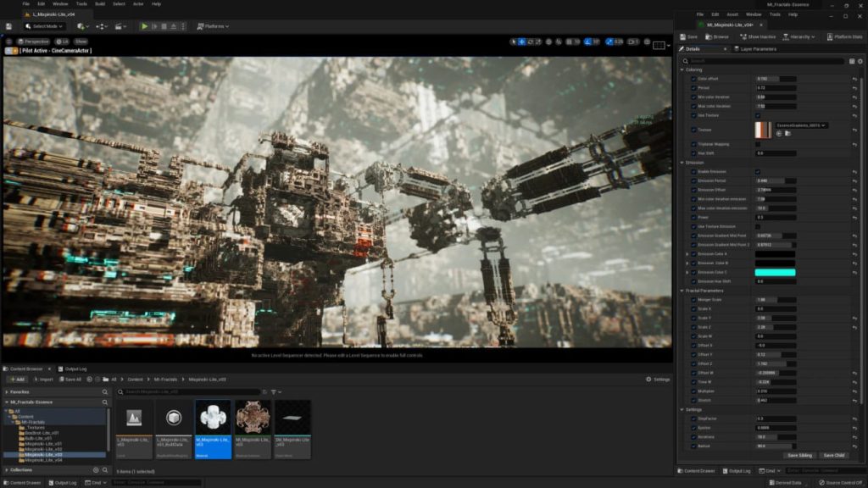Open the Platforms dropdown menu
This screenshot has height=488, width=868.
click(214, 26)
